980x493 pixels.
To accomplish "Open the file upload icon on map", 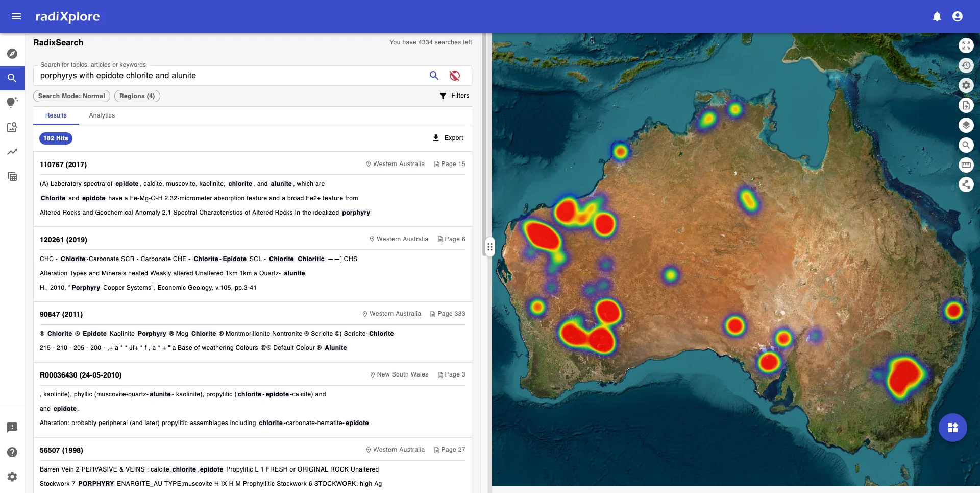I will pyautogui.click(x=966, y=105).
